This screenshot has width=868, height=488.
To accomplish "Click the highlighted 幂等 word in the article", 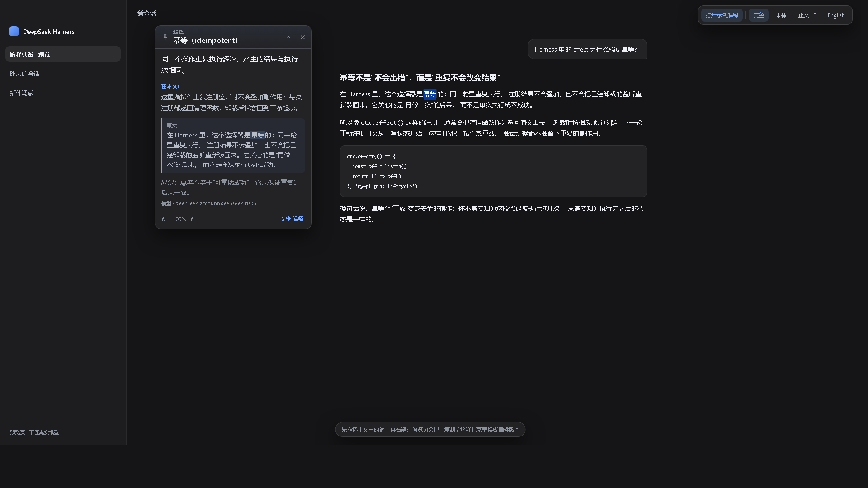I will click(x=429, y=94).
